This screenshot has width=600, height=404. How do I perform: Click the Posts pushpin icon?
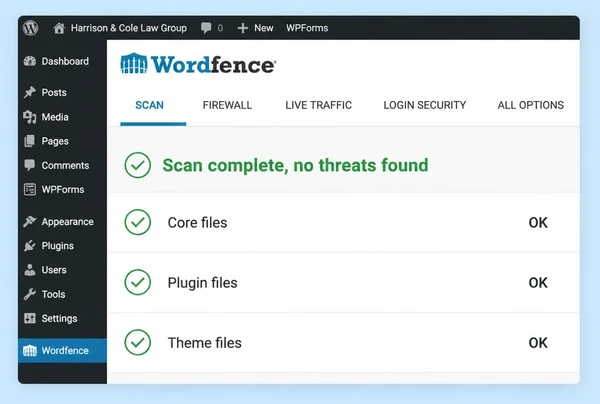tap(30, 92)
